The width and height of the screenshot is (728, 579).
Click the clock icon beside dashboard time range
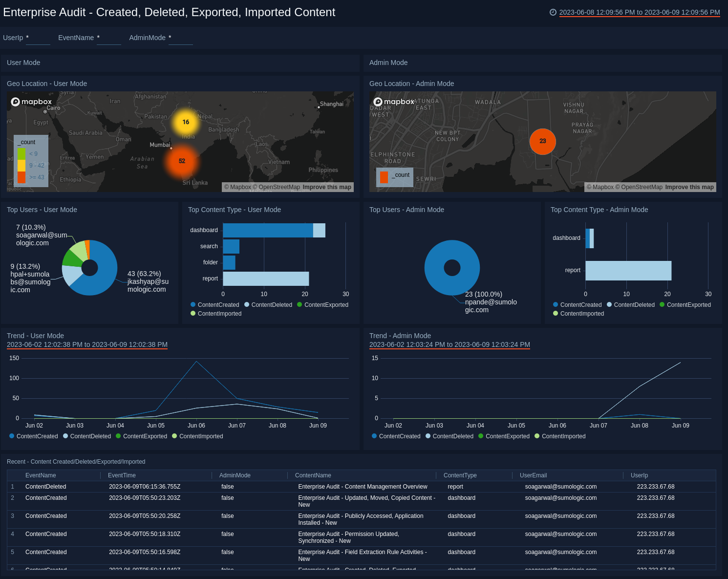(x=553, y=12)
